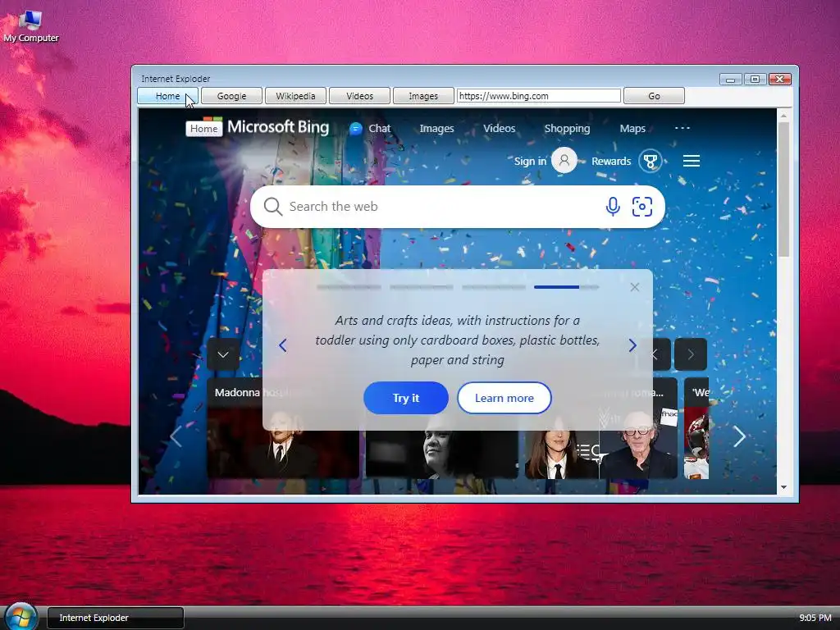Open visual search camera icon
The width and height of the screenshot is (840, 630).
tap(642, 206)
